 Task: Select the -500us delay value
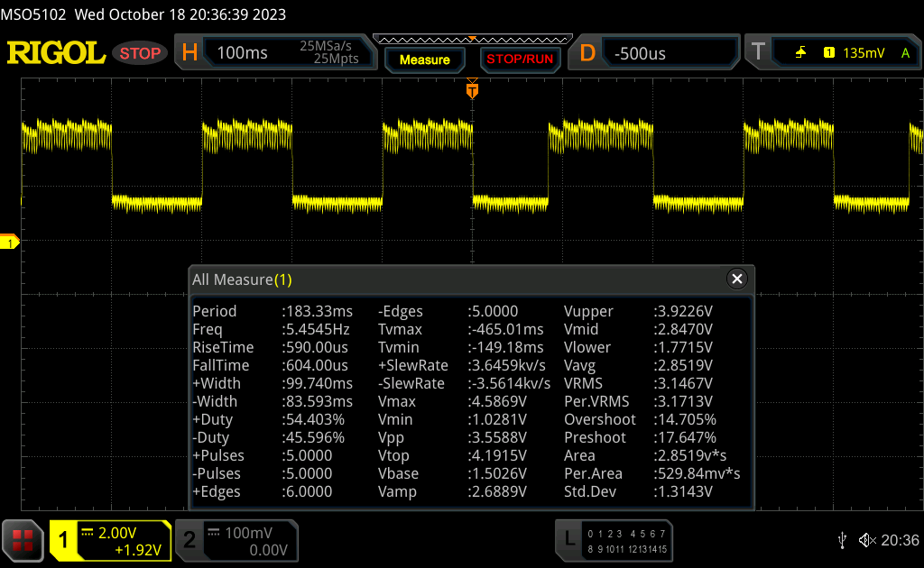tap(640, 53)
